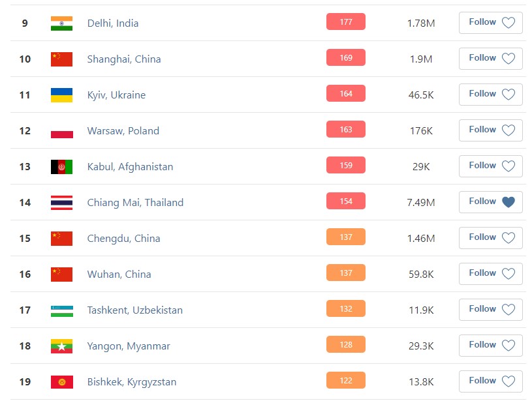Toggle the heart to follow Wuhan
The image size is (532, 401).
coord(509,274)
